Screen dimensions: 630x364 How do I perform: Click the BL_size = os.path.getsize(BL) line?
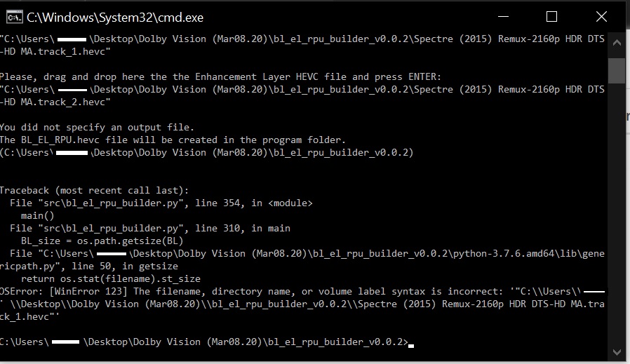click(102, 241)
